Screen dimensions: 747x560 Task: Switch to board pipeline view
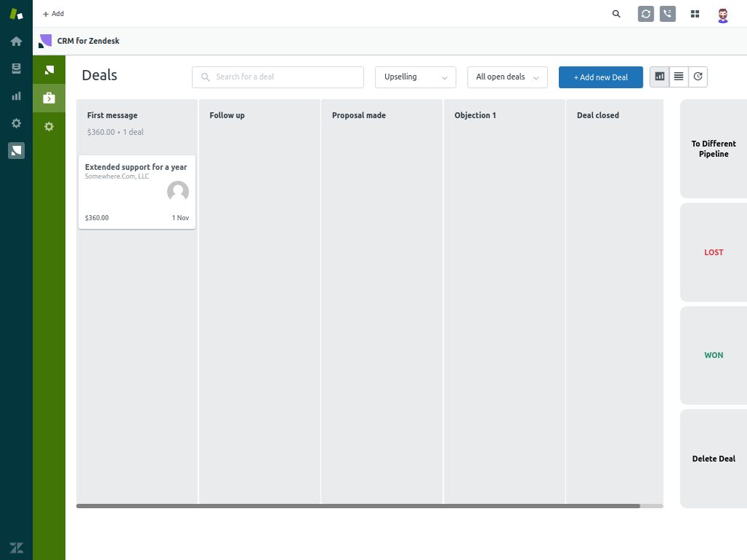[659, 77]
